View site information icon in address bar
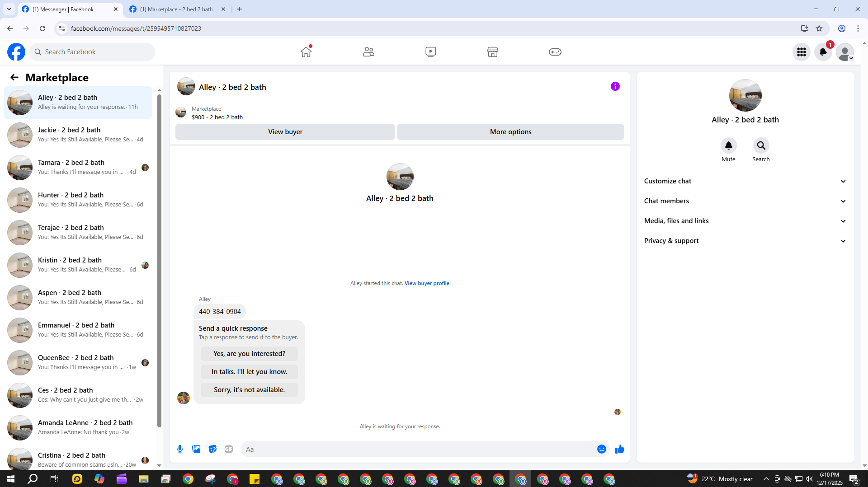This screenshot has height=487, width=868. click(x=62, y=28)
